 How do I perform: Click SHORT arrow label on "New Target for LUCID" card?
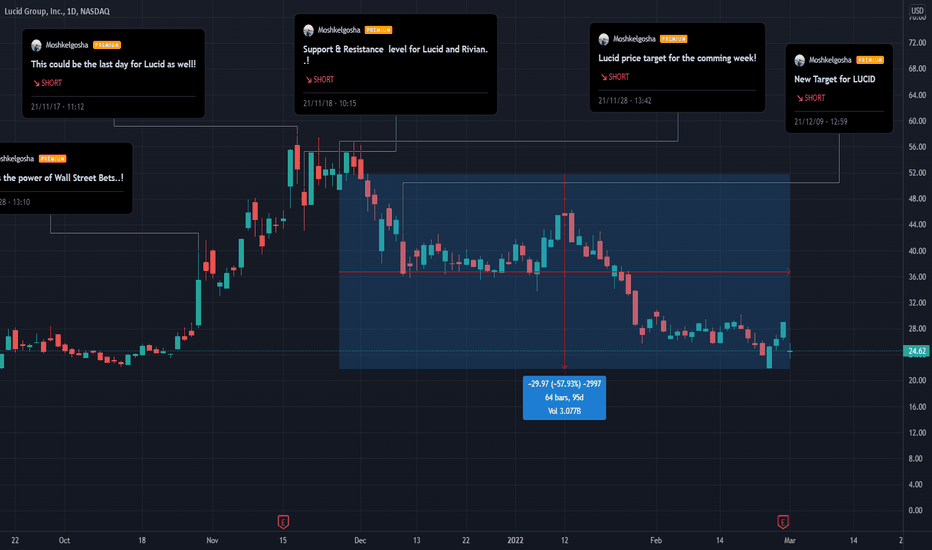(810, 98)
